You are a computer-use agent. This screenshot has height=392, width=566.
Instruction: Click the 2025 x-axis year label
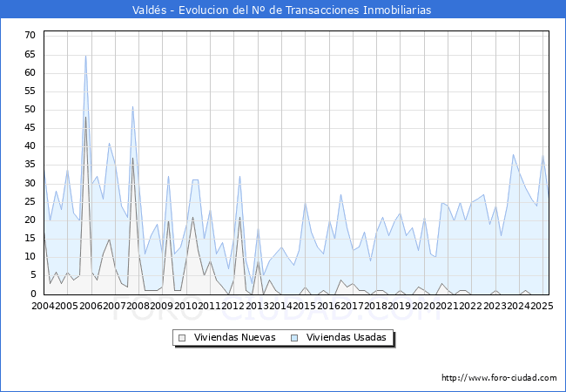(542, 306)
